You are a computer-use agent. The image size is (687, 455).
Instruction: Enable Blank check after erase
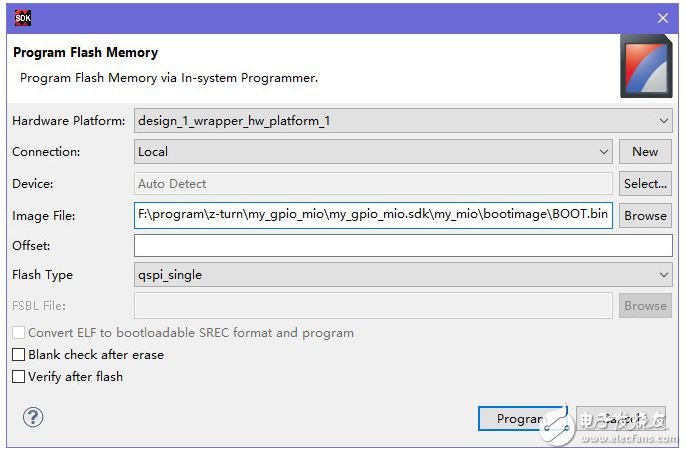18,355
